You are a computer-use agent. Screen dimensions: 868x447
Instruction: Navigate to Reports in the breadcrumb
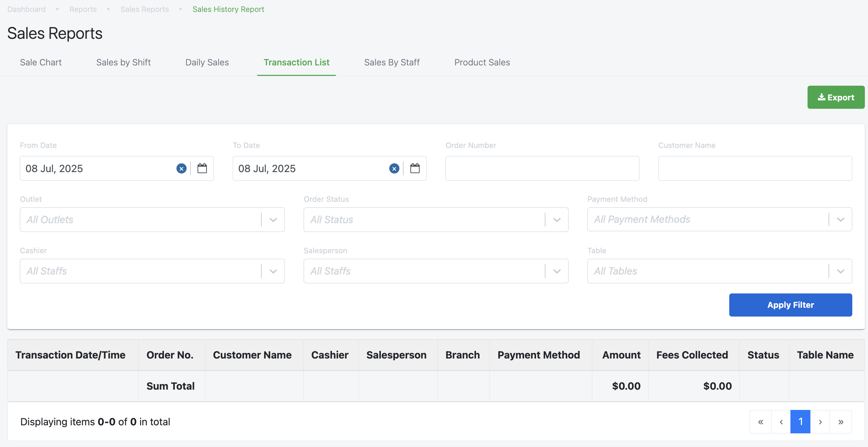tap(83, 9)
